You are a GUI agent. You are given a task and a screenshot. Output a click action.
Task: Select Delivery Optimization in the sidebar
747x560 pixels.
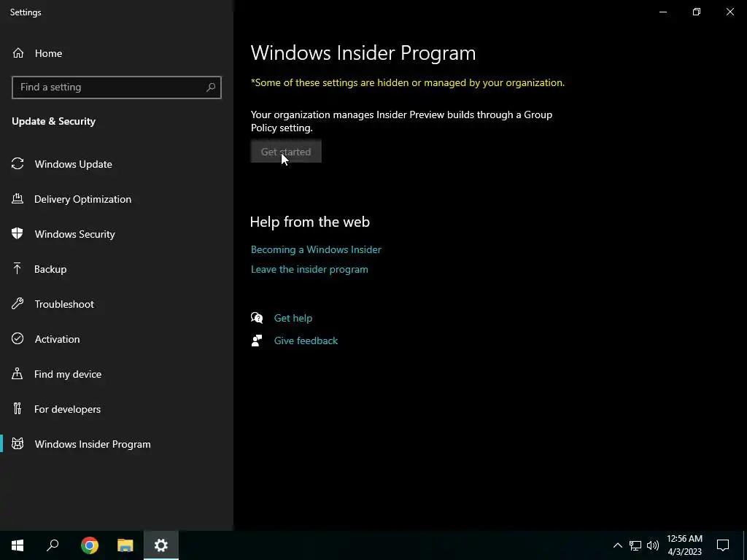[83, 199]
